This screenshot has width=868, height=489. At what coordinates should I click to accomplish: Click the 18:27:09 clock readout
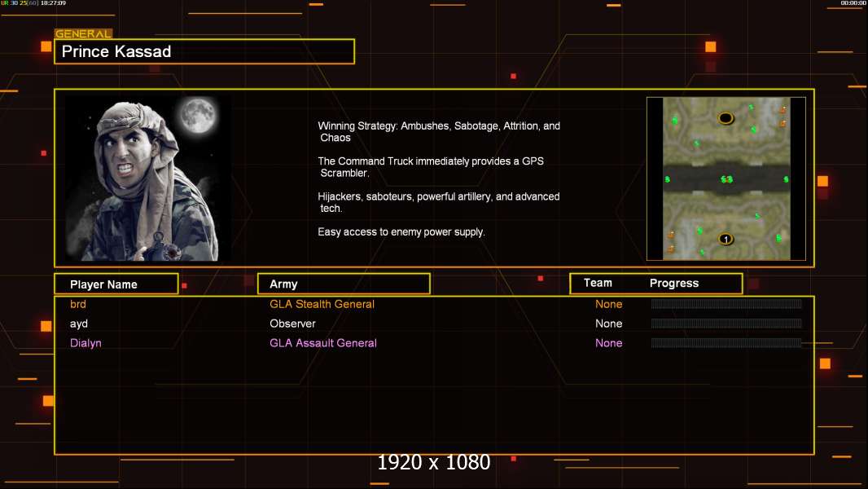[53, 3]
